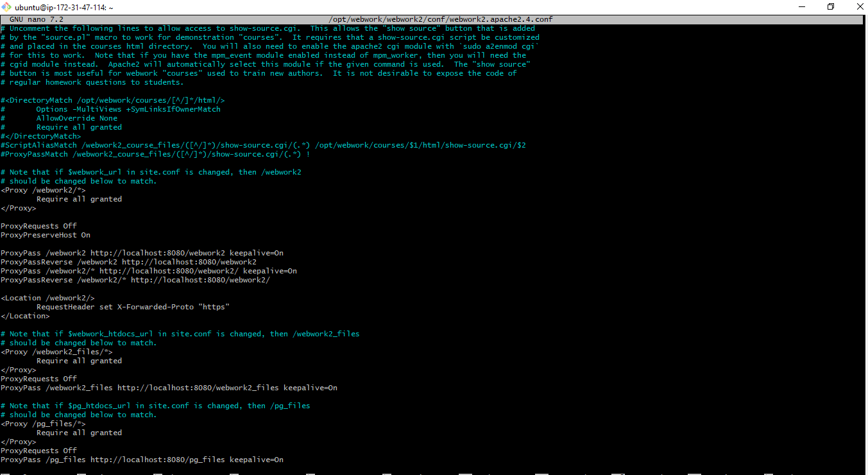Click the "# Uncomment the following lines" comment
868x475 pixels.
coord(268,28)
